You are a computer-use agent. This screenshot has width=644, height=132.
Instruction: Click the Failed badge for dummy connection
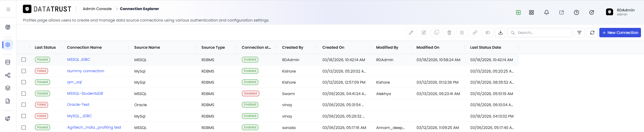(41, 71)
